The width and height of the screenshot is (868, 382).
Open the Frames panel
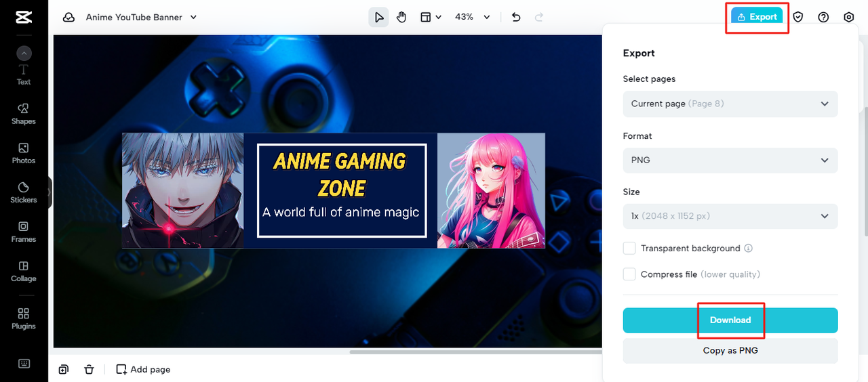[x=24, y=232]
